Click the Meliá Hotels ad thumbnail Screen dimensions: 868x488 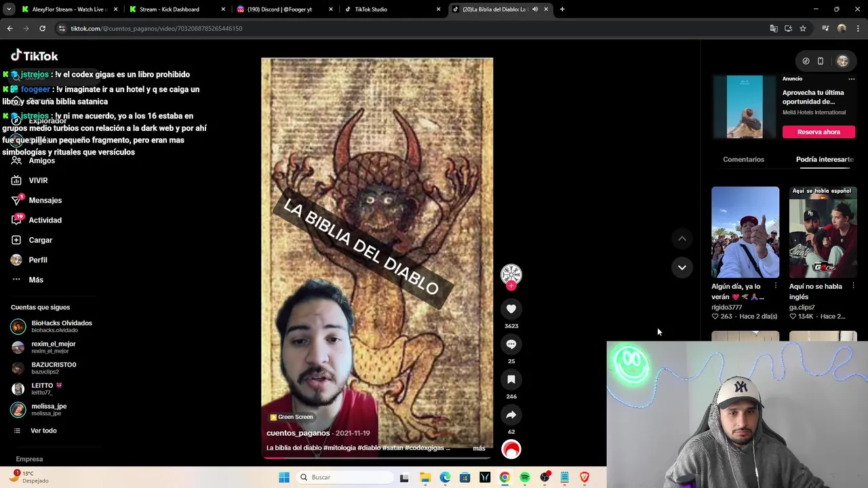745,107
